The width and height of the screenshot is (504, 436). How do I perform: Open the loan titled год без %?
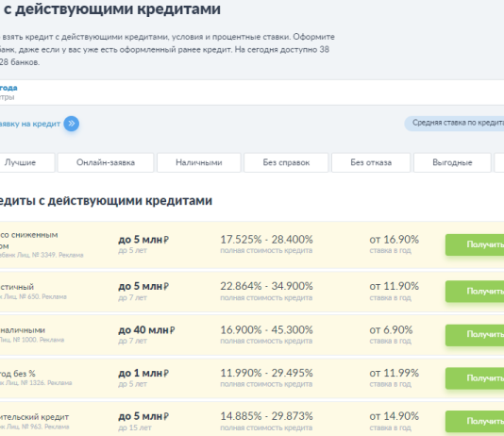(x=18, y=374)
